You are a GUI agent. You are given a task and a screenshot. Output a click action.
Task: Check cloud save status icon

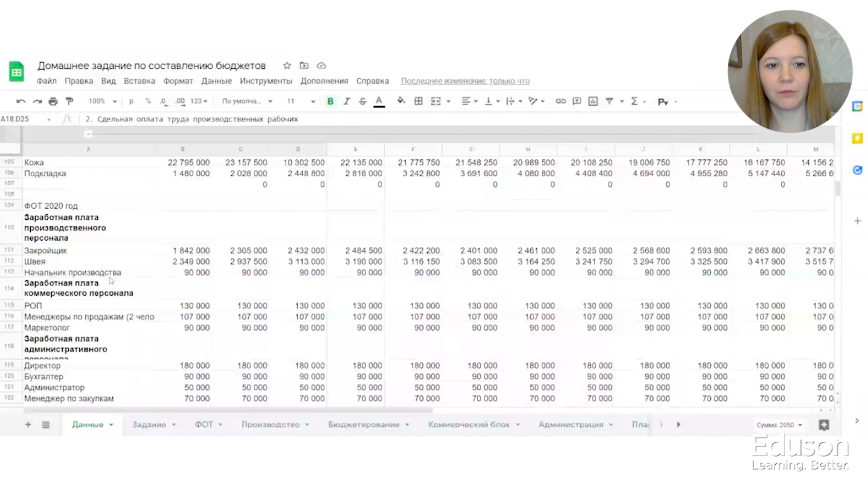pyautogui.click(x=321, y=65)
